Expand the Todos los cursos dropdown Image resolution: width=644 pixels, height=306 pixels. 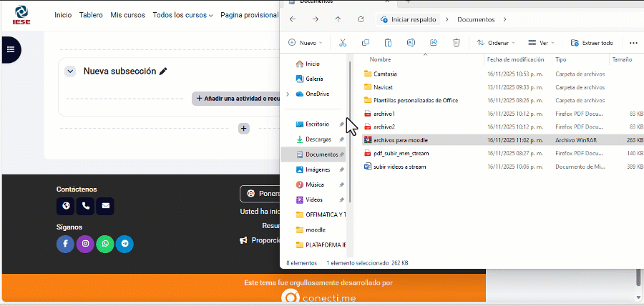click(183, 15)
